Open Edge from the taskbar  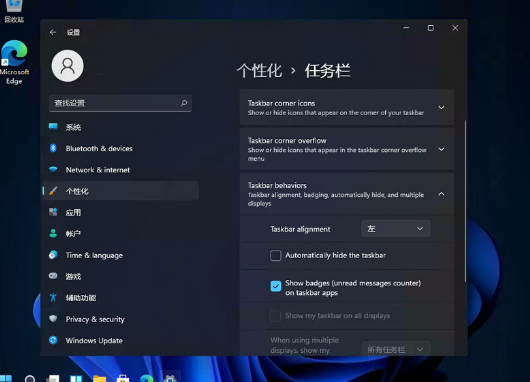point(146,379)
